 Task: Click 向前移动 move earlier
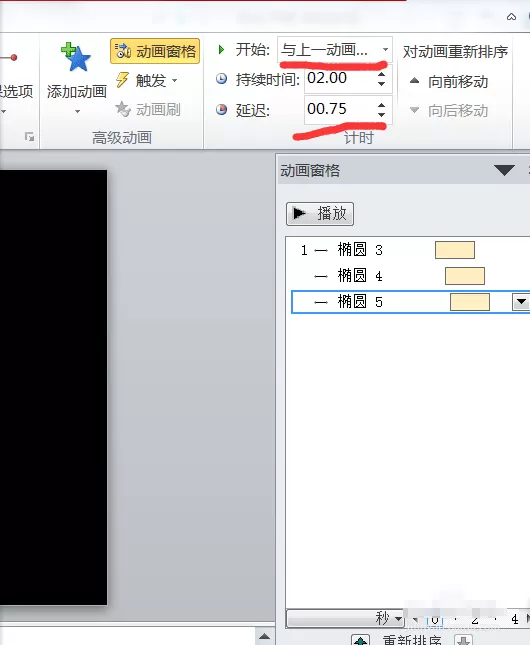click(449, 81)
